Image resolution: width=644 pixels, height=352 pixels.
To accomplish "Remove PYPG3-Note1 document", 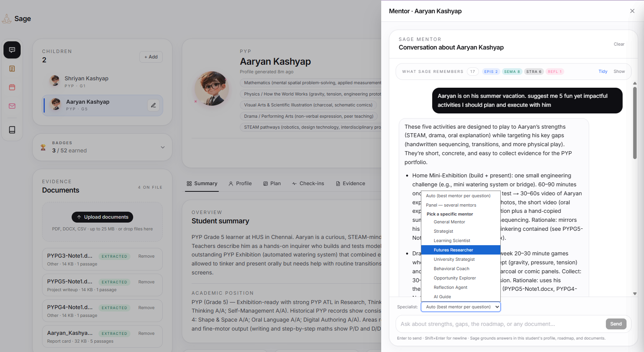I will pos(146,256).
